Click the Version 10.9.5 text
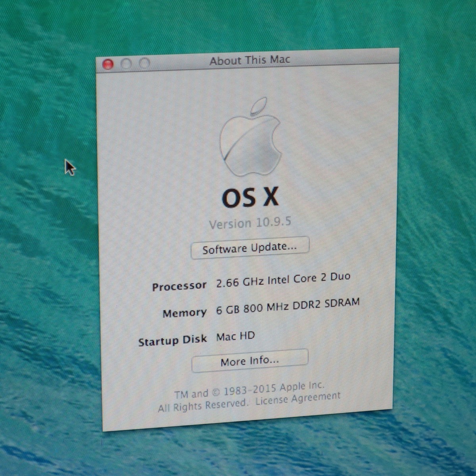Viewport: 476px width, 476px height. click(x=250, y=223)
